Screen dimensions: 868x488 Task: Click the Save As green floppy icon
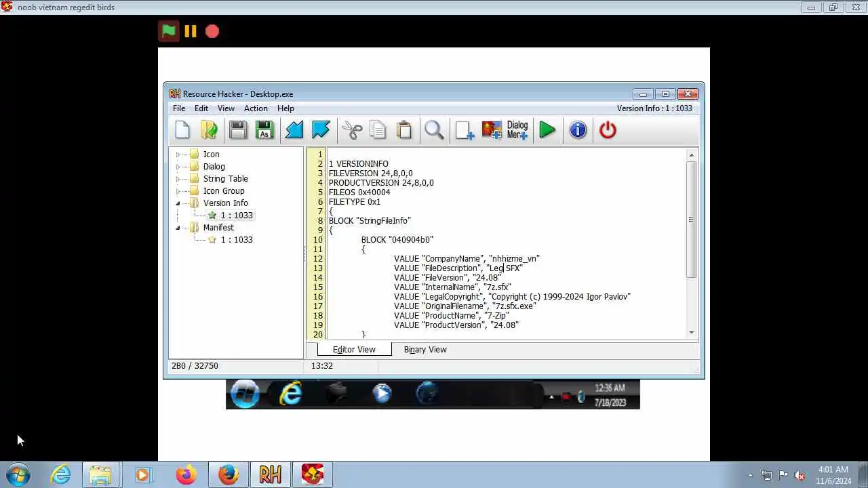(x=264, y=130)
